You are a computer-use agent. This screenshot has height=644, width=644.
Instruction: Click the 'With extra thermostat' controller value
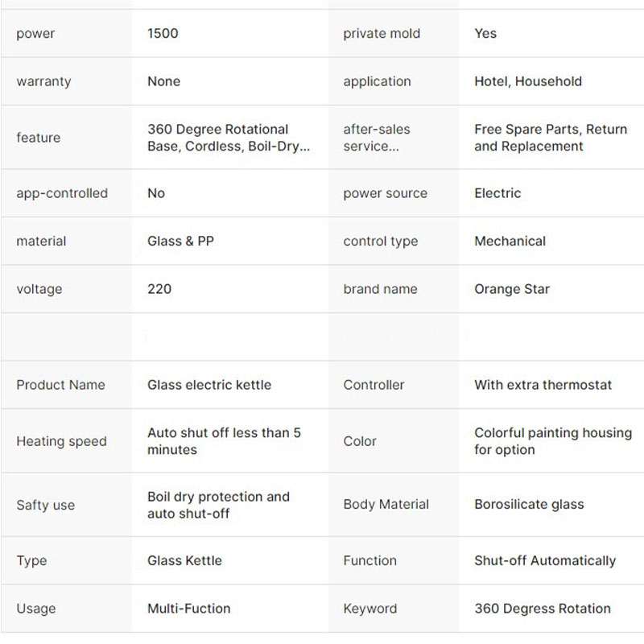point(543,385)
